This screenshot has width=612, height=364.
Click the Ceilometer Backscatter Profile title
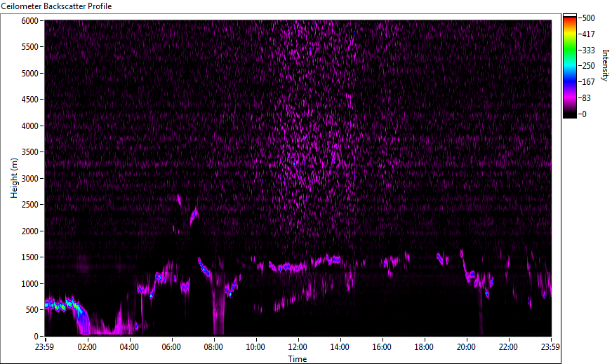[x=56, y=6]
